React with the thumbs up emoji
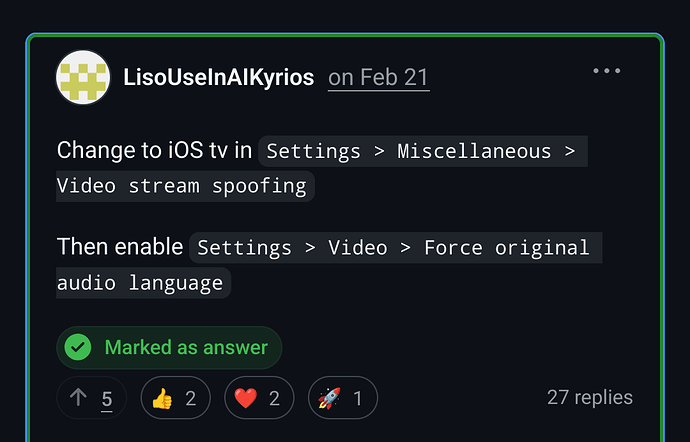The height and width of the screenshot is (442, 690). [162, 398]
